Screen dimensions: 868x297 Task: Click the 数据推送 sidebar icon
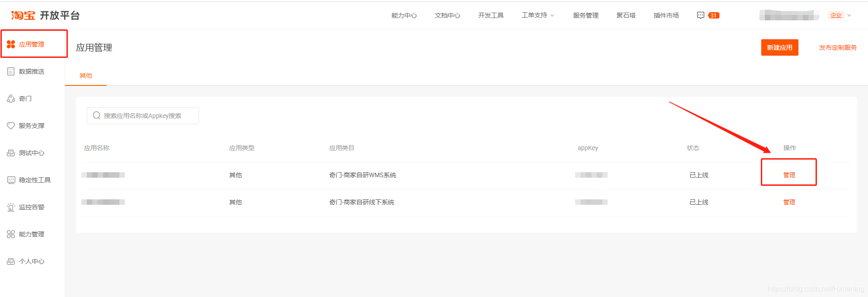[x=11, y=71]
